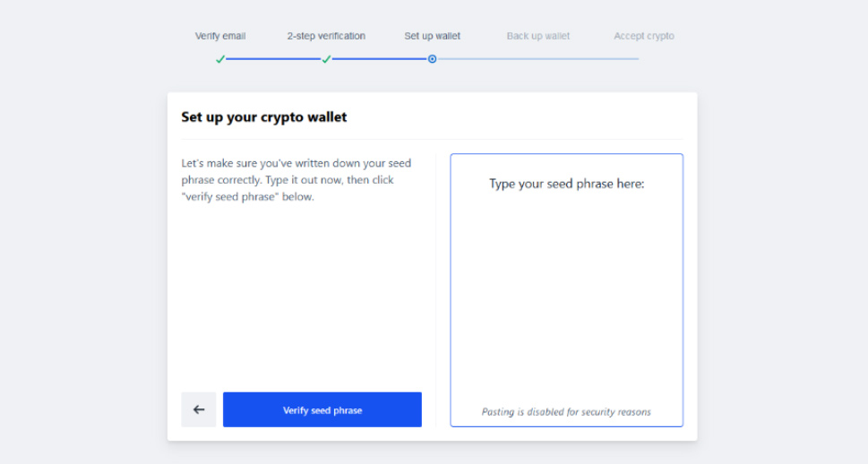Select the Set up wallet step label
Image resolution: width=868 pixels, height=464 pixels.
433,36
